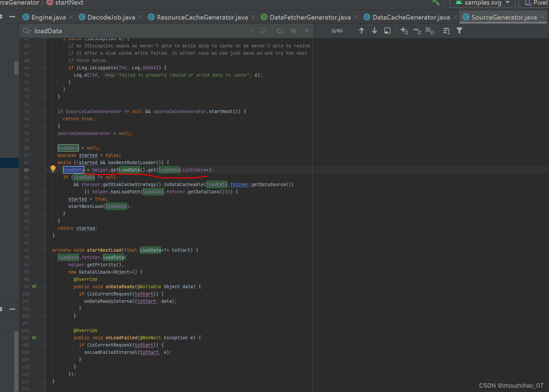Close the ResourceCacheGenerator.java tab
The height and width of the screenshot is (392, 549).
(x=253, y=17)
